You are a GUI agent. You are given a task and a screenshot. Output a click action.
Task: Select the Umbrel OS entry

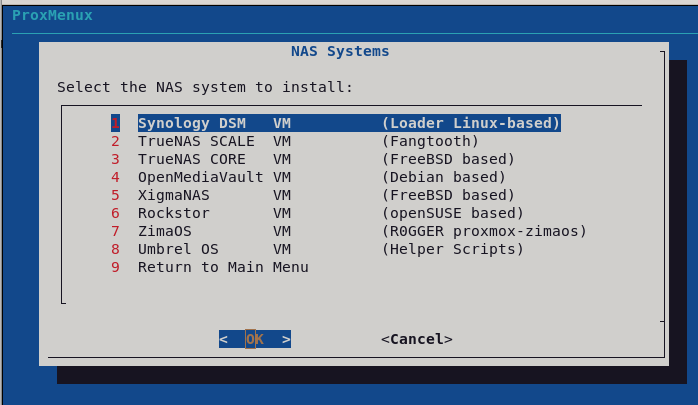point(178,249)
